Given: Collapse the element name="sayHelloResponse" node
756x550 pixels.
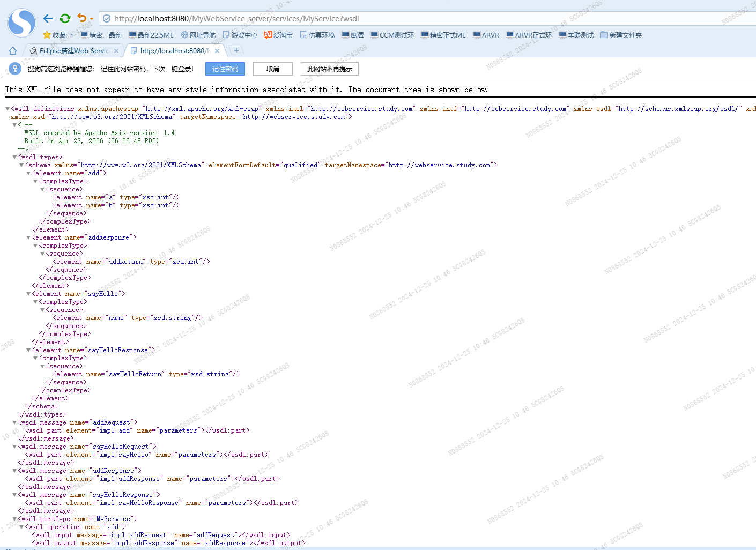Looking at the screenshot, I should (28, 350).
